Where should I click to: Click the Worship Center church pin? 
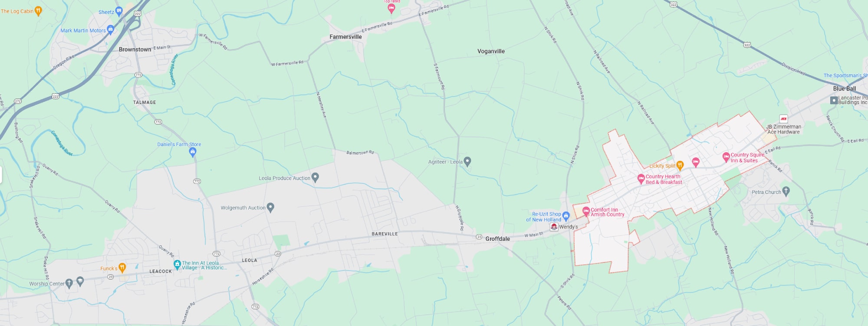coord(69,284)
